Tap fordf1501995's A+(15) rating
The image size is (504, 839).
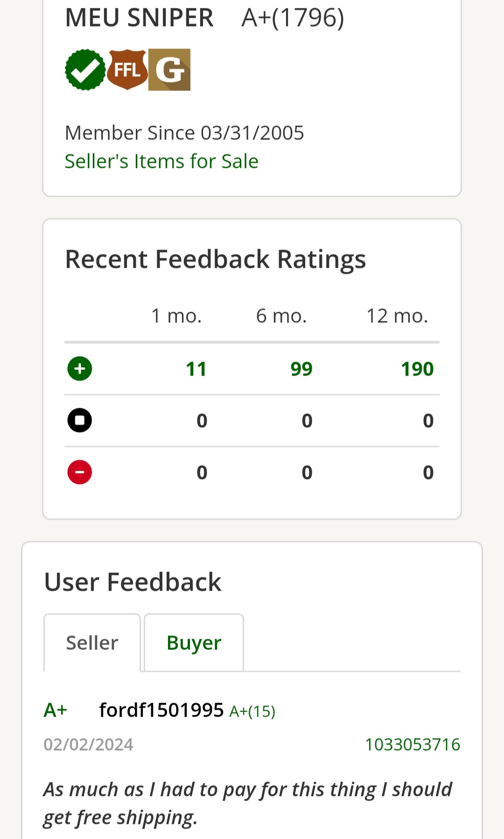[252, 711]
